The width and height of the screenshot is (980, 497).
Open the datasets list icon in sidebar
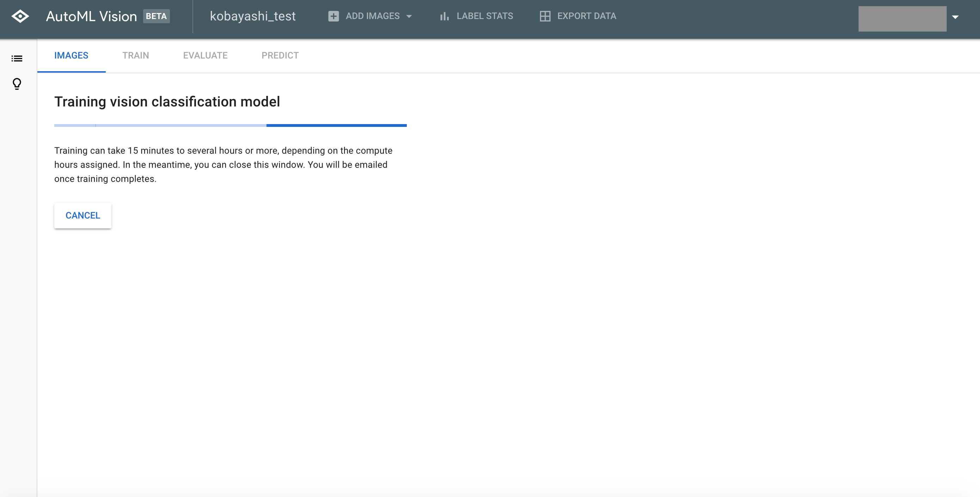click(x=17, y=59)
